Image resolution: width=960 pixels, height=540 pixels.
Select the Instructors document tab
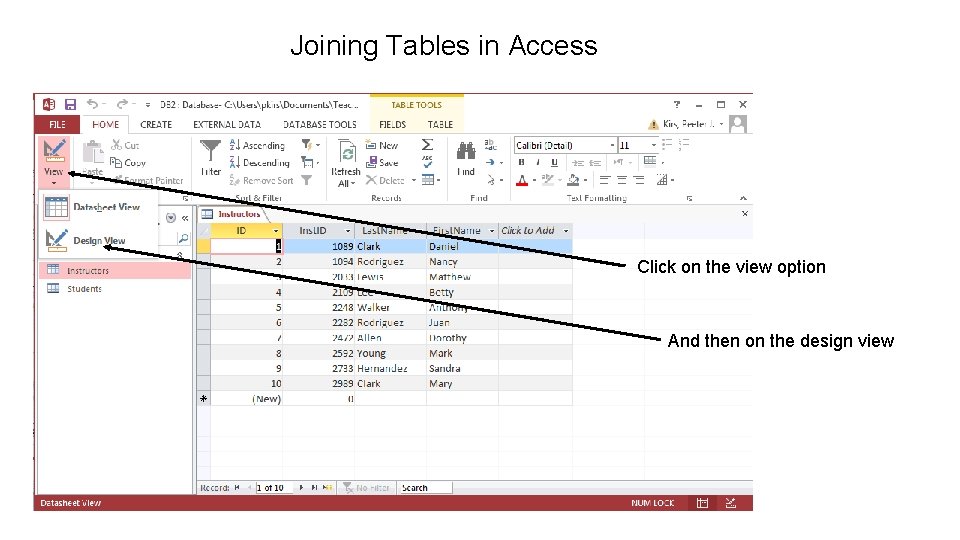[233, 214]
